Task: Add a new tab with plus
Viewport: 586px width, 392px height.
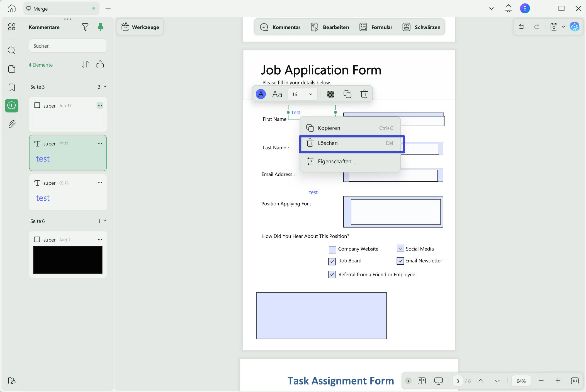Action: click(108, 9)
